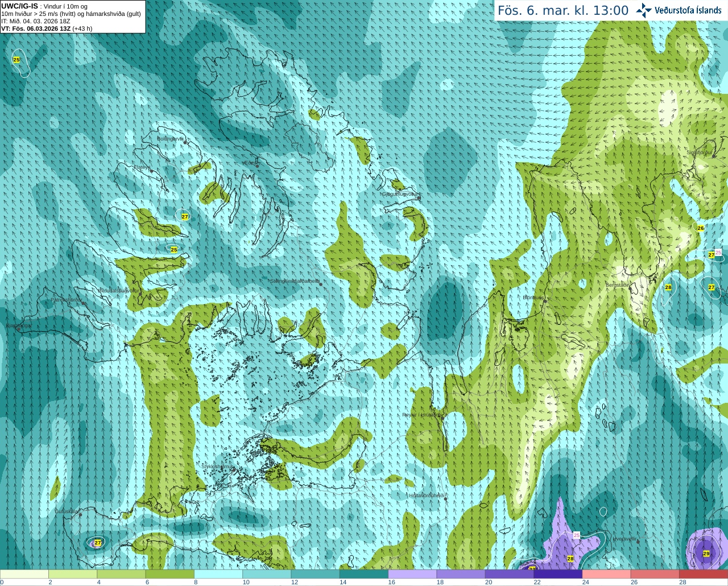Click the Flateyri station label

tap(142, 167)
